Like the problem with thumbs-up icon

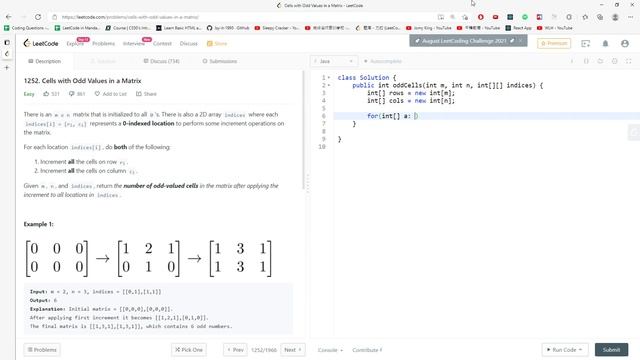click(46, 94)
